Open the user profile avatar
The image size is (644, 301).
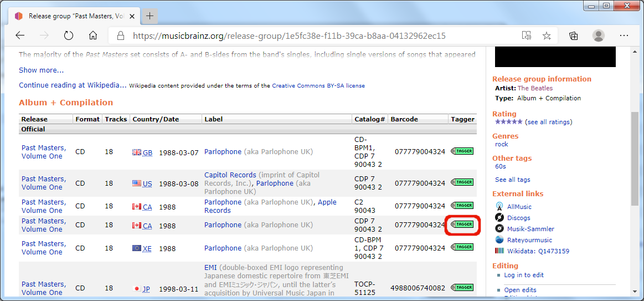tap(599, 36)
